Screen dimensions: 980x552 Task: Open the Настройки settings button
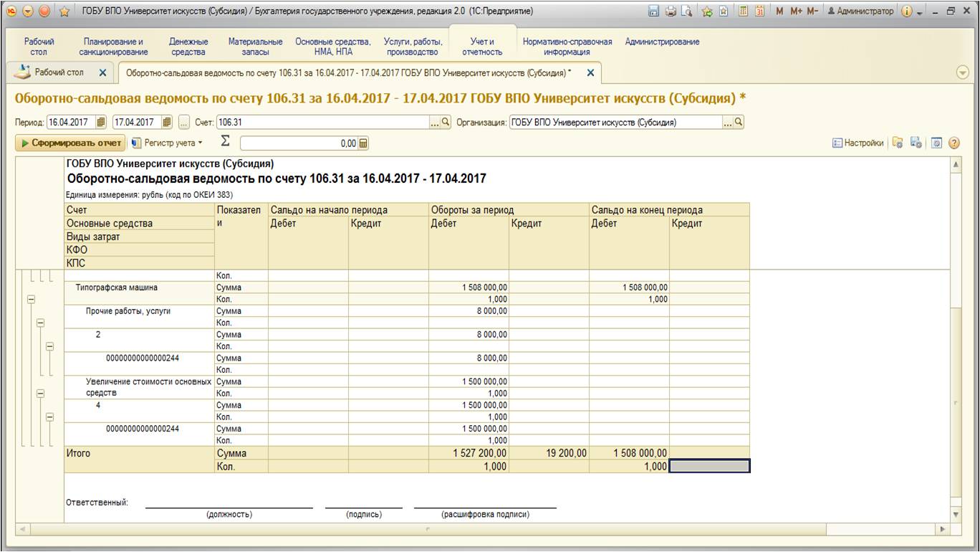tap(857, 143)
